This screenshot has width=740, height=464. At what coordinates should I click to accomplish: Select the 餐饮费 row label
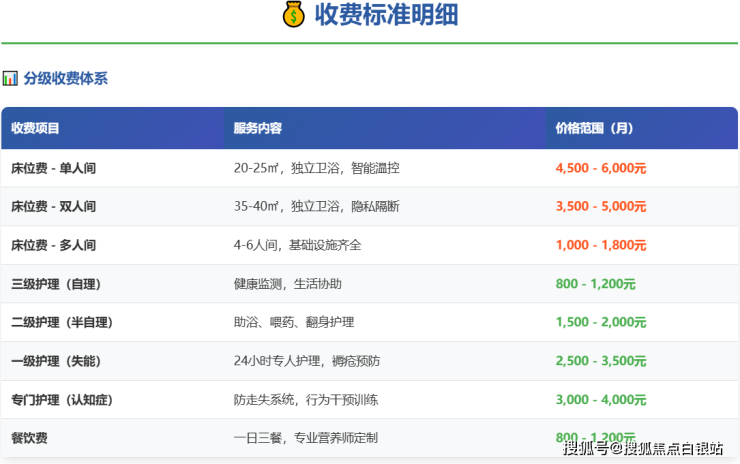[29, 438]
